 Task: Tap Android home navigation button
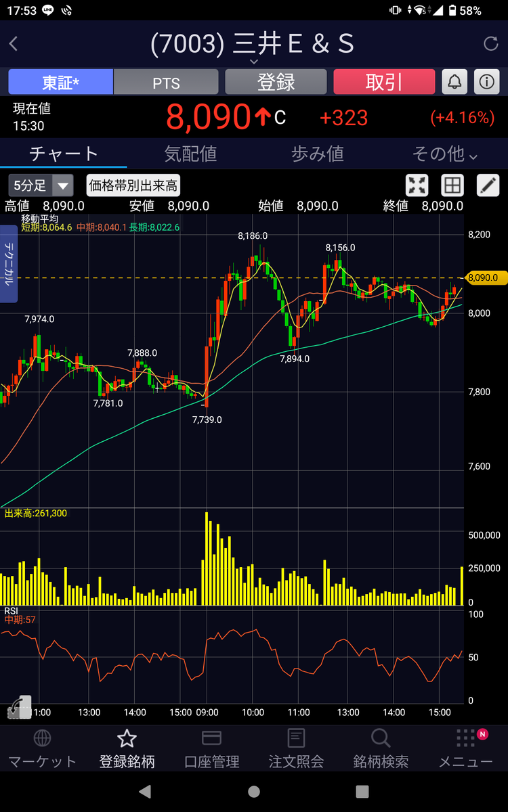point(254,791)
